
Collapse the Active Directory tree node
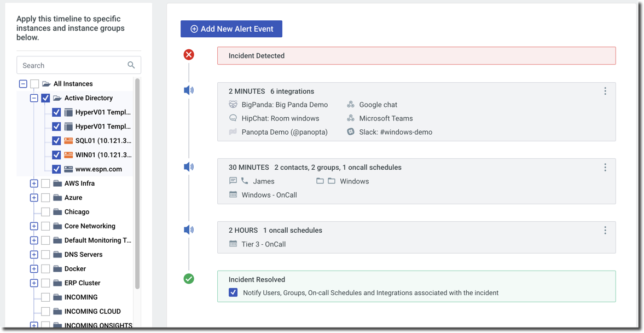pyautogui.click(x=34, y=98)
